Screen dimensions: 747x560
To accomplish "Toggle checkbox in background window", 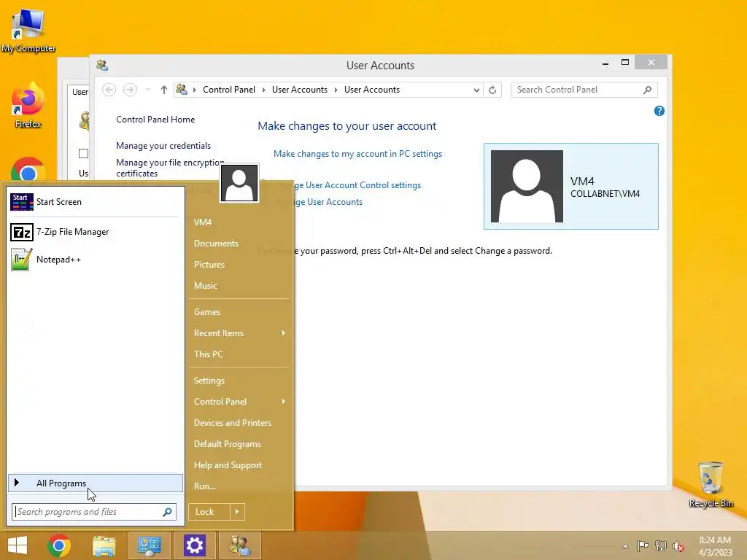I will (83, 153).
